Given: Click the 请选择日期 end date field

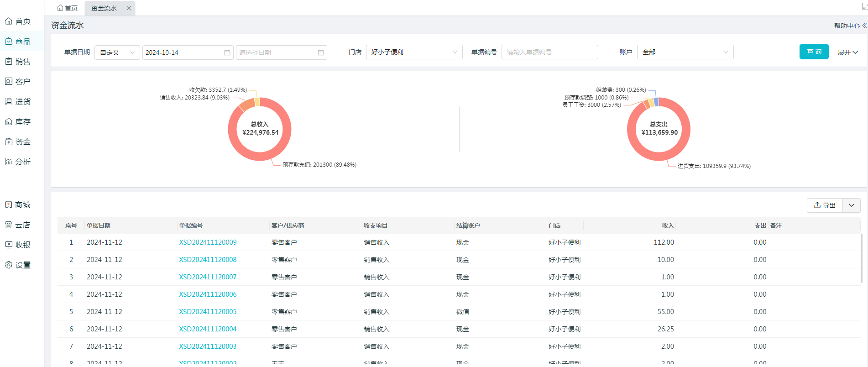Looking at the screenshot, I should (282, 52).
